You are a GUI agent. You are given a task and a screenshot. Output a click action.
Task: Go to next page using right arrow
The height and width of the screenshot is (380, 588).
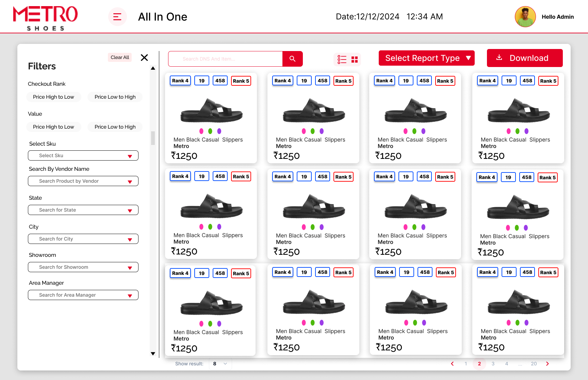(547, 364)
